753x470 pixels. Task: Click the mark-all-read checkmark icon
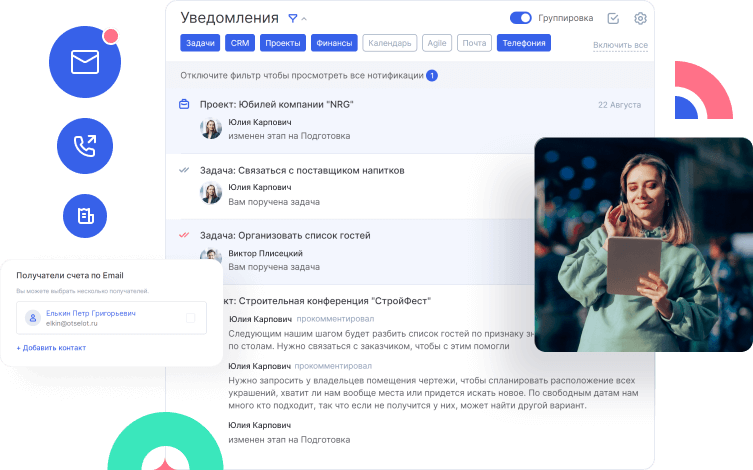tap(613, 18)
